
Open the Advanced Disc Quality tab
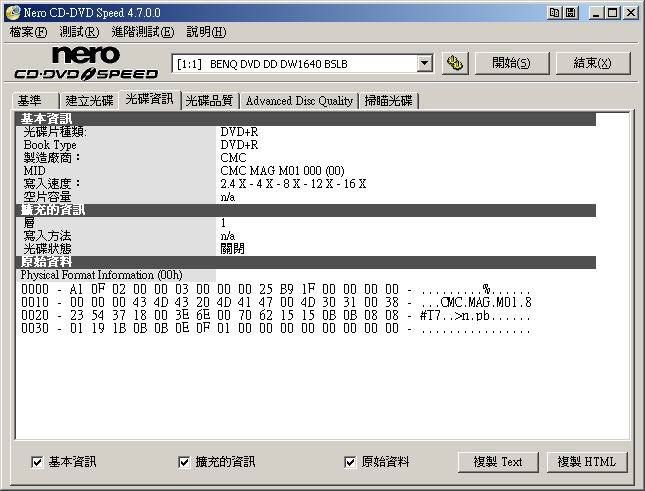[x=299, y=101]
